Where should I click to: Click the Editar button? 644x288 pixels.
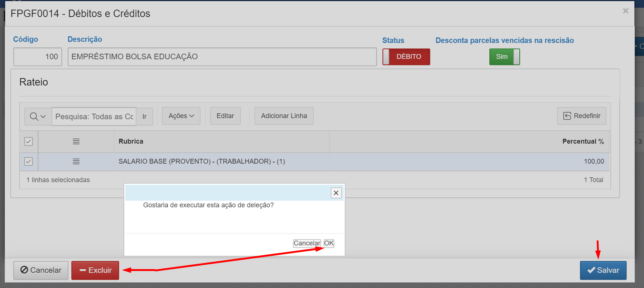[225, 116]
